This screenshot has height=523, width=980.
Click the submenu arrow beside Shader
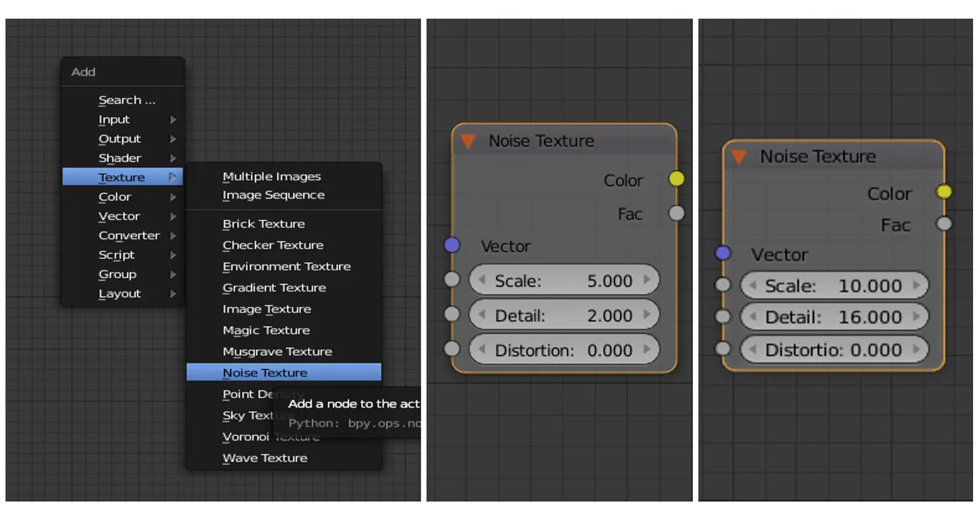point(173,158)
